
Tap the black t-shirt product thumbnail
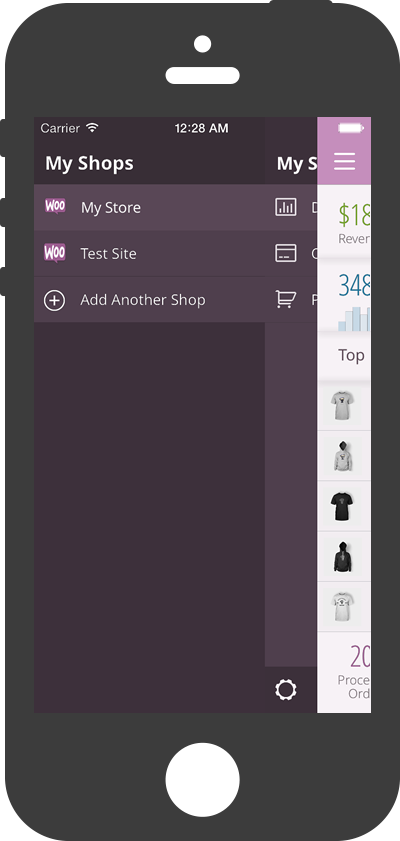click(342, 506)
